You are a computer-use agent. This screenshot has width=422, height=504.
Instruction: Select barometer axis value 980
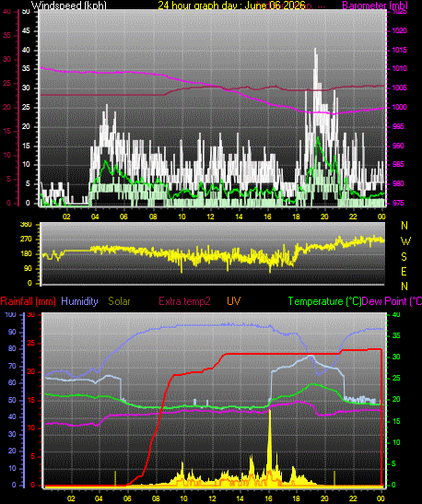tap(398, 183)
